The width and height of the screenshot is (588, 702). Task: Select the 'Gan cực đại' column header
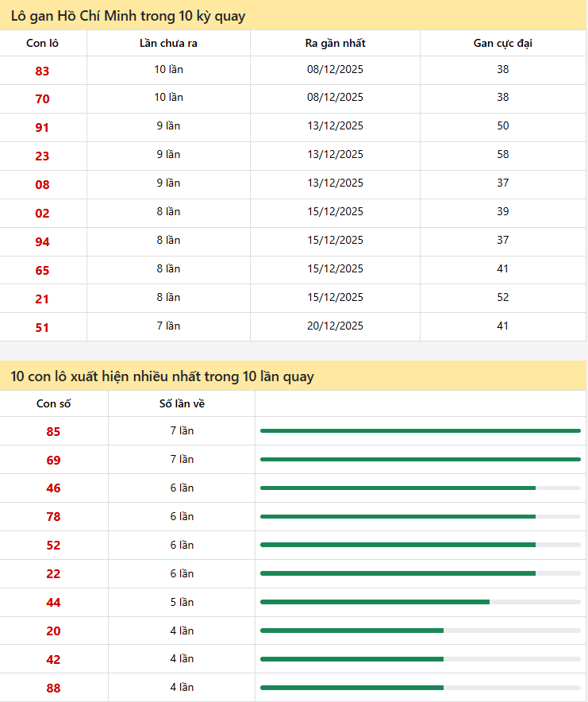coord(502,43)
